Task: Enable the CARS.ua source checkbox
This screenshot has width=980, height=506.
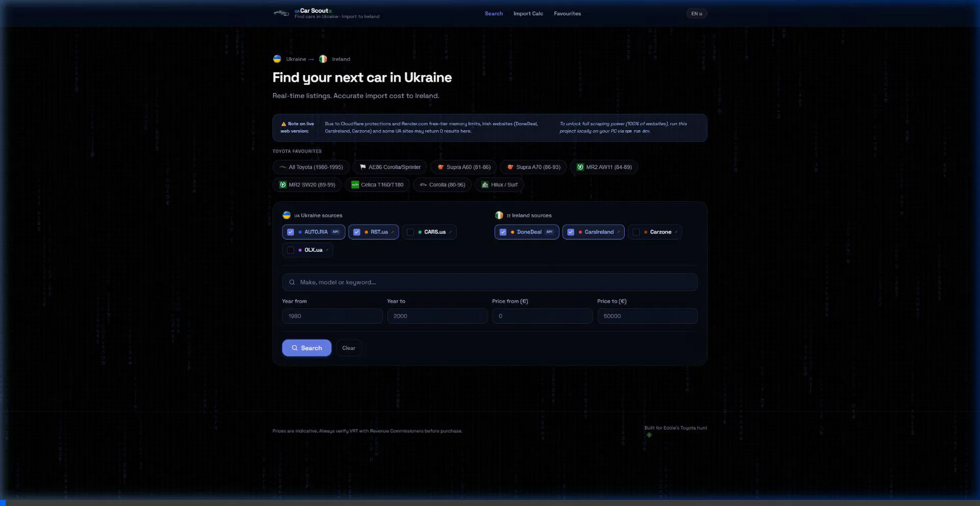Action: point(410,232)
